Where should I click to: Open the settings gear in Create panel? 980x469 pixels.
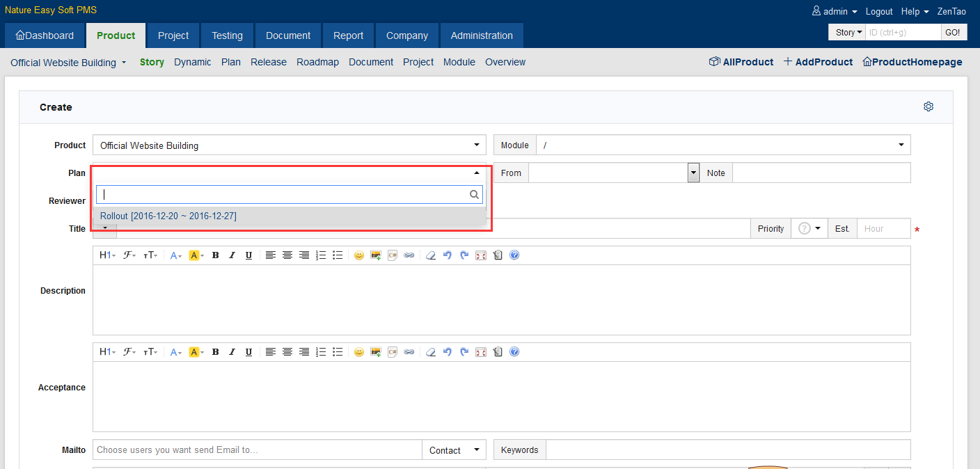point(928,106)
